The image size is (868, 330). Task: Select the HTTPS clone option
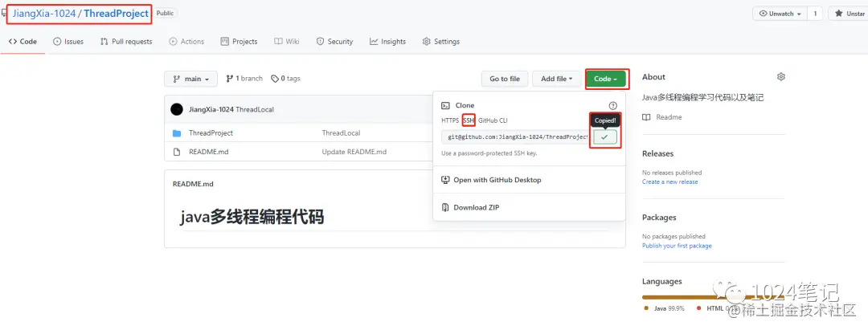click(x=450, y=120)
